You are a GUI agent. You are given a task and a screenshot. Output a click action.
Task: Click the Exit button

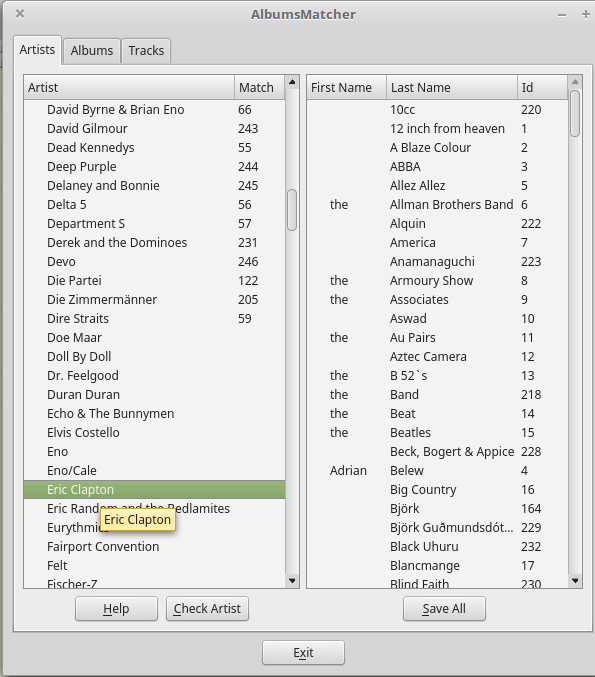(303, 652)
